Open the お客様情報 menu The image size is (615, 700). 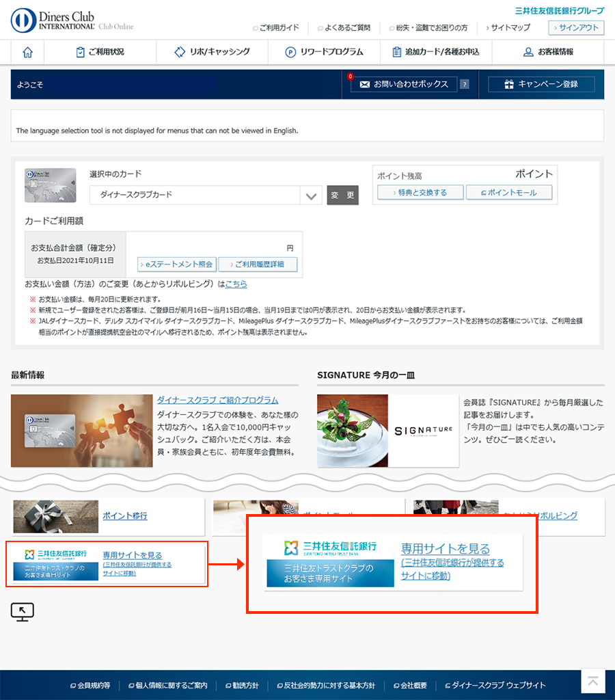coord(548,52)
